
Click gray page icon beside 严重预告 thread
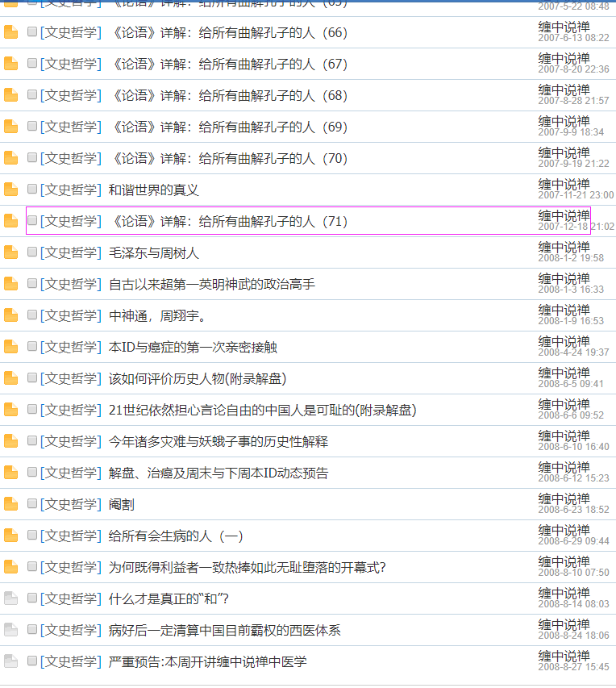pyautogui.click(x=11, y=661)
